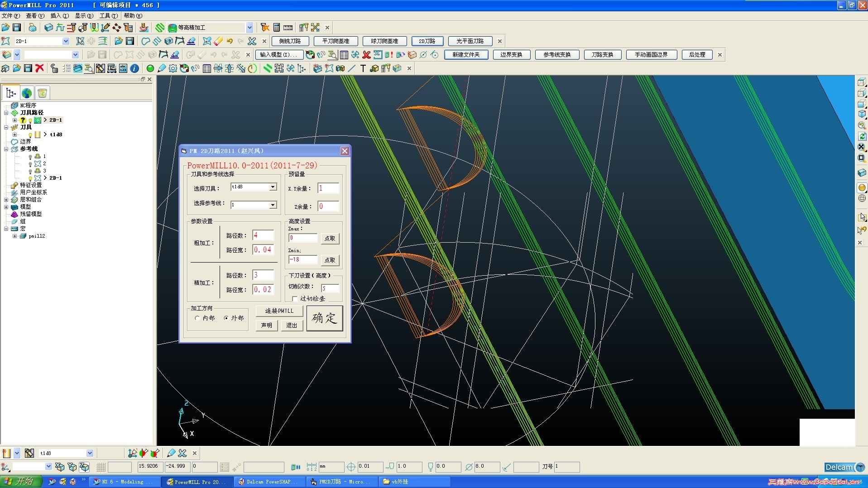Click the X.Y余量 input field

tap(328, 188)
